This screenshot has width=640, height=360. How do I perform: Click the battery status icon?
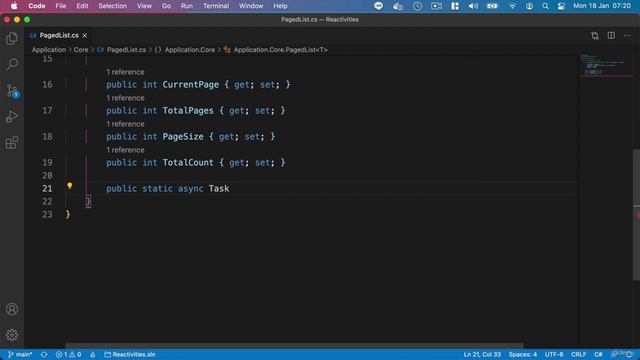pyautogui.click(x=492, y=6)
